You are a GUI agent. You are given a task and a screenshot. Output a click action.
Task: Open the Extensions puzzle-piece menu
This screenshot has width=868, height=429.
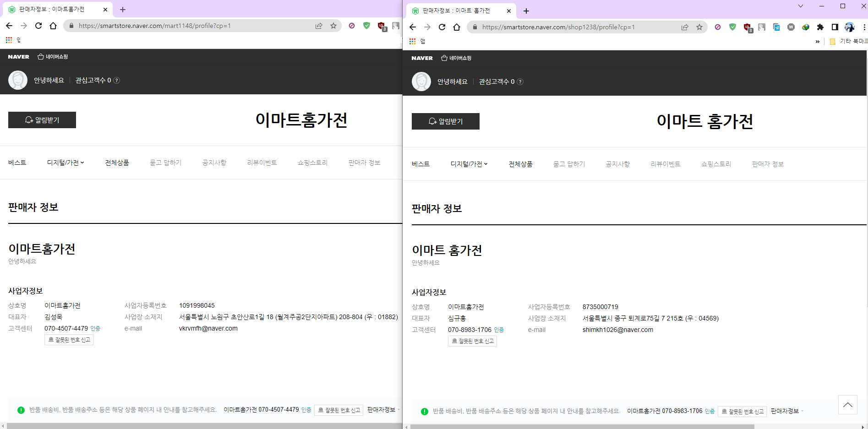coord(820,27)
